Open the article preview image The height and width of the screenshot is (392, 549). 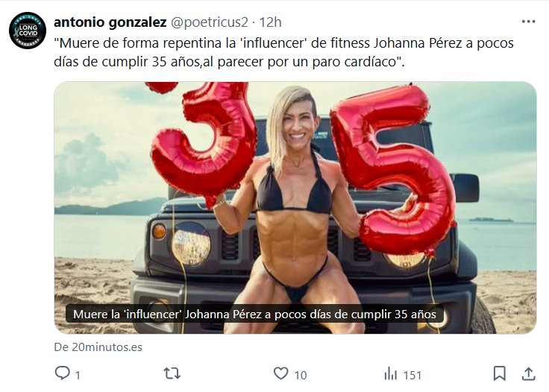pyautogui.click(x=295, y=208)
